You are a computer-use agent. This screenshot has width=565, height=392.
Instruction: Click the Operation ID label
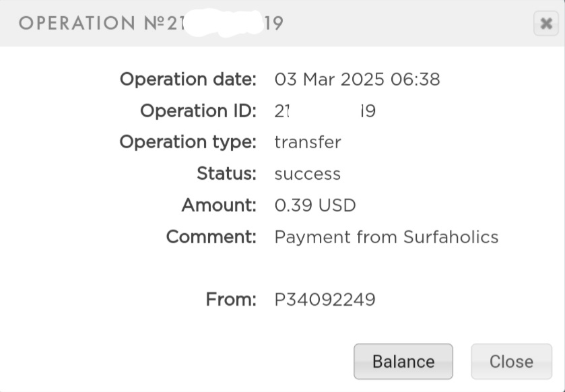coord(198,110)
